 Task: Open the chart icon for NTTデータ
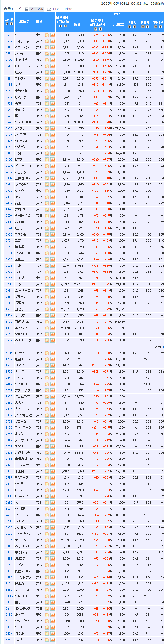point(52,66)
